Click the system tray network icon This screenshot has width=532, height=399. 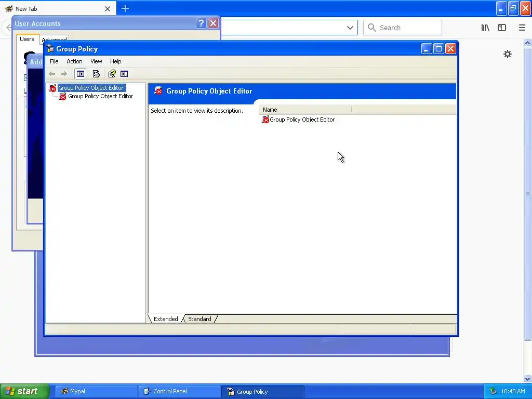pyautogui.click(x=494, y=391)
